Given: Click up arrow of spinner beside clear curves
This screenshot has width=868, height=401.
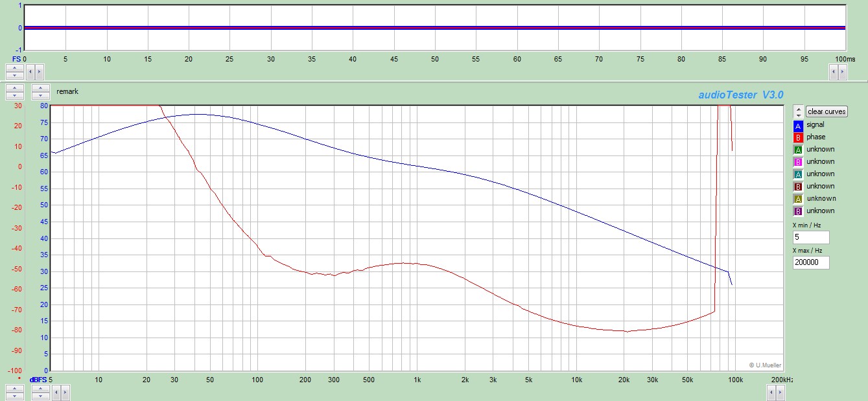Looking at the screenshot, I should [x=798, y=109].
